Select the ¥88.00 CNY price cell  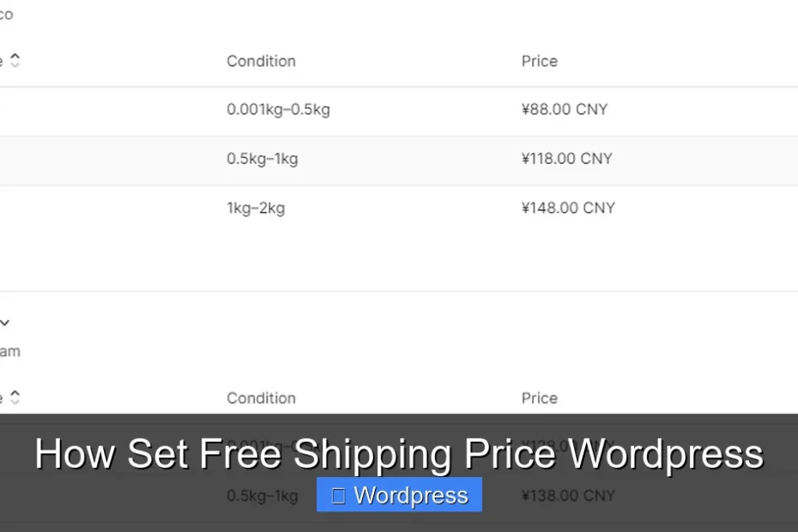564,109
